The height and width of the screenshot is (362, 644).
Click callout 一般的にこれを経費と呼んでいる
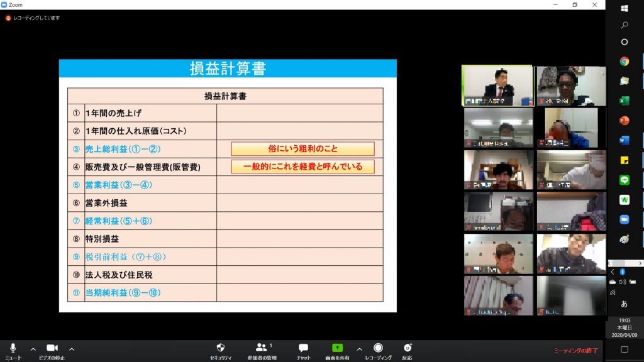click(x=303, y=167)
